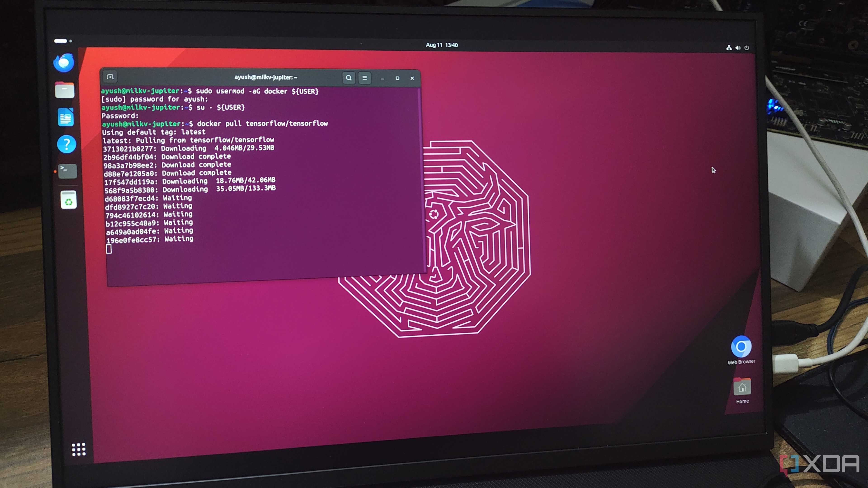
Task: Click the terminal search magnifier button
Action: click(349, 78)
